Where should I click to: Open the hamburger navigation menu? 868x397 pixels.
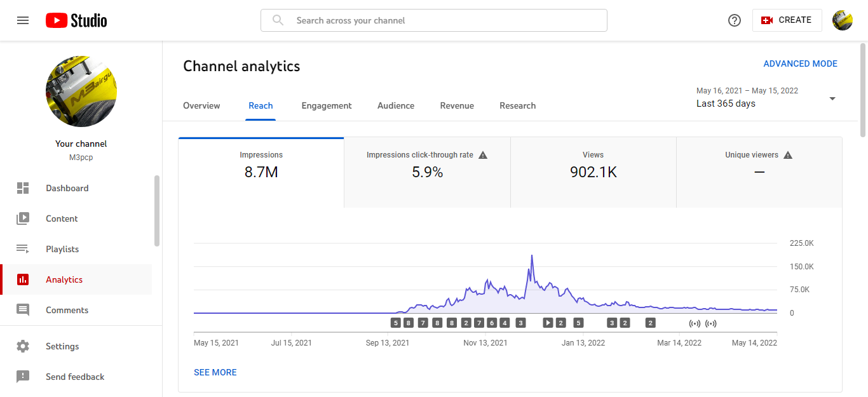pos(23,20)
